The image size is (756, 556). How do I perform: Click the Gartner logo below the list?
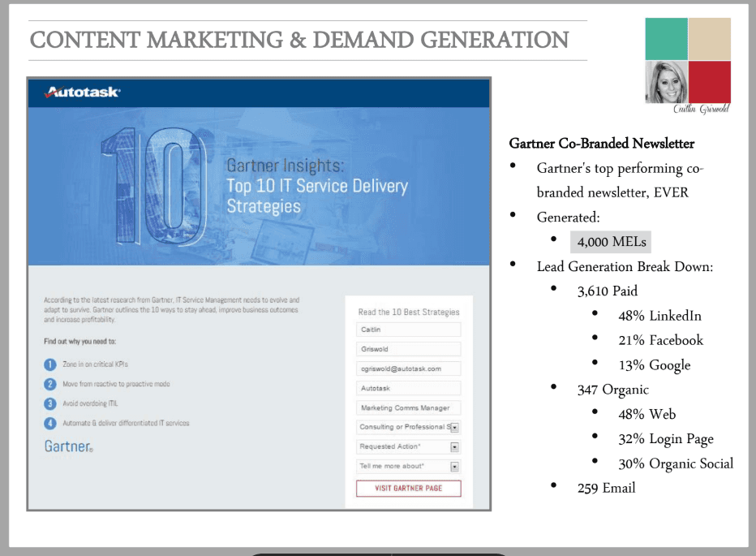[x=68, y=446]
